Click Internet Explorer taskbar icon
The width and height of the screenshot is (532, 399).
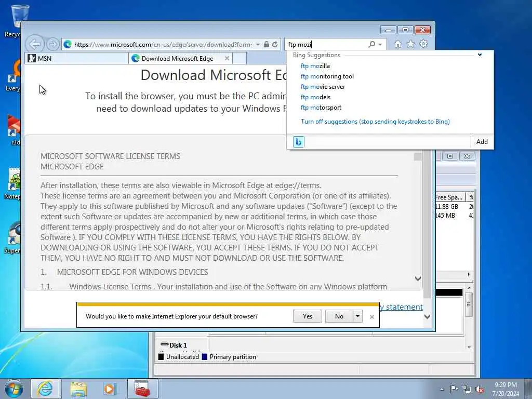coord(45,389)
